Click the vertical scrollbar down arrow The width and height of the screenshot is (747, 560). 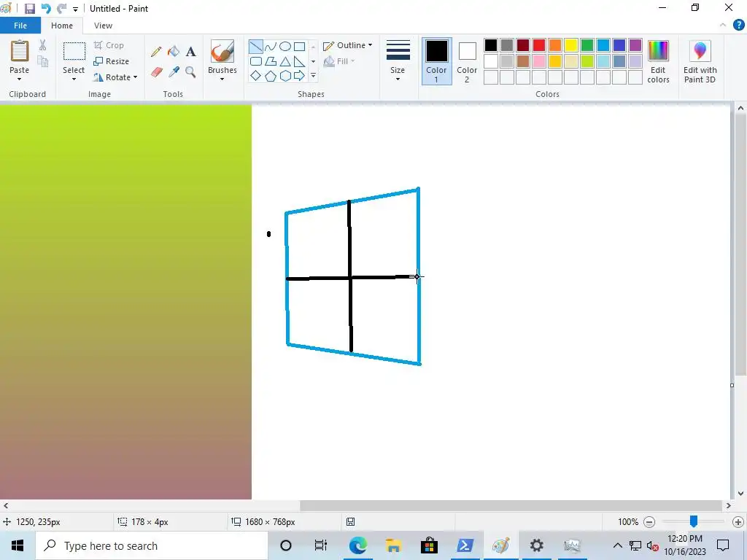(740, 494)
